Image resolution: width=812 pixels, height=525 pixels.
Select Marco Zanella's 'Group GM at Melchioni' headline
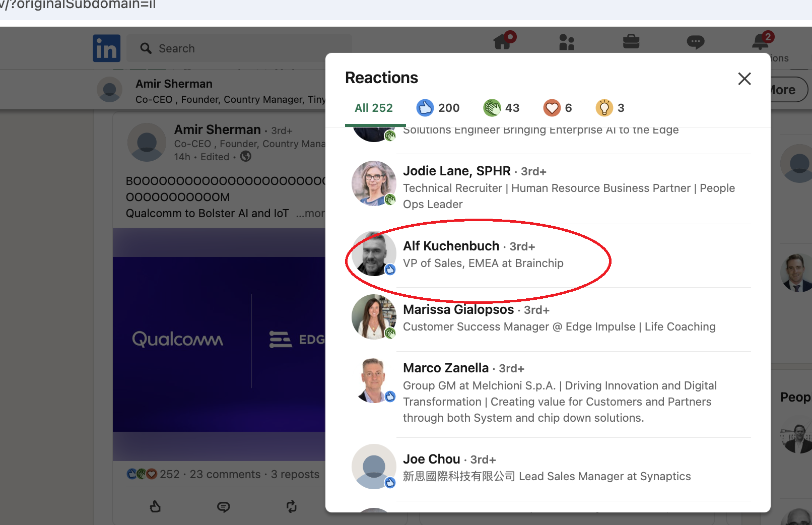pyautogui.click(x=479, y=385)
